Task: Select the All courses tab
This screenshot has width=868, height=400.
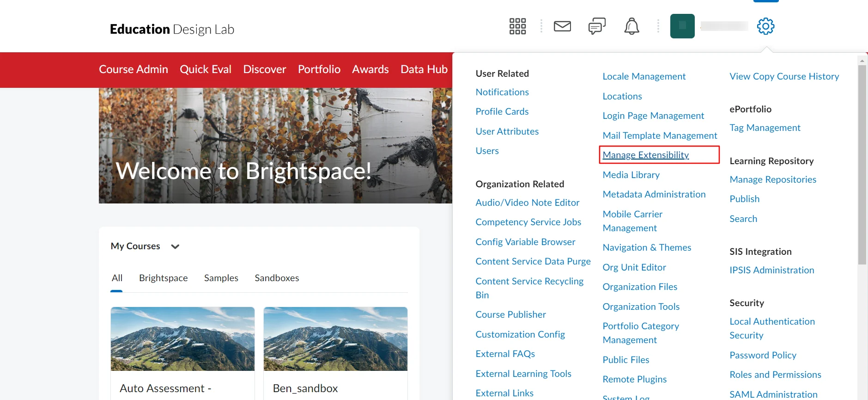Action: click(117, 278)
